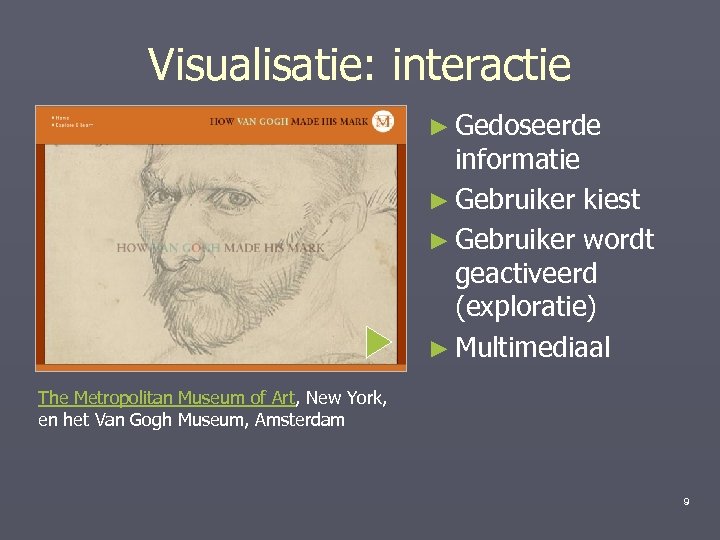Select the slide title 'Visualisatie: interactie'
The width and height of the screenshot is (720, 540).
tap(360, 64)
